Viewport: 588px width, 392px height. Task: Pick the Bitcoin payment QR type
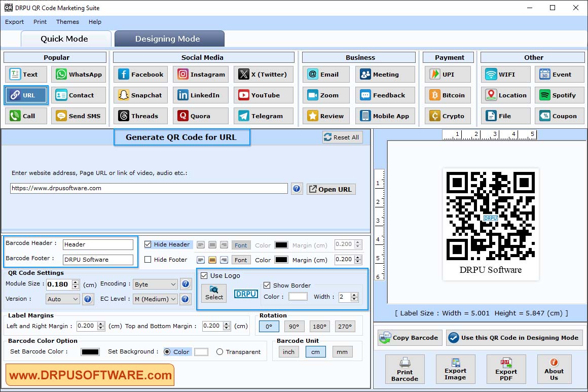[x=448, y=95]
